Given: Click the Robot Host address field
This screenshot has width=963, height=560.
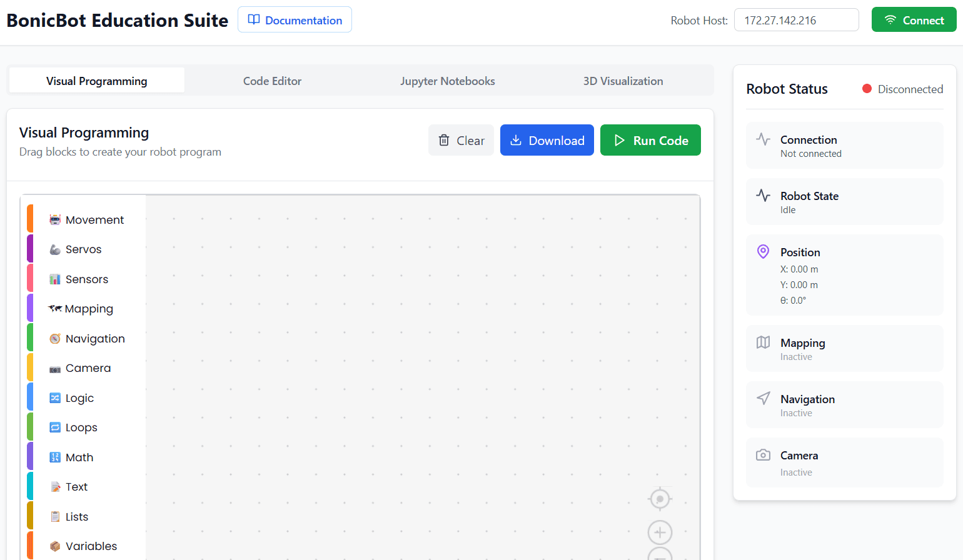Looking at the screenshot, I should tap(796, 19).
